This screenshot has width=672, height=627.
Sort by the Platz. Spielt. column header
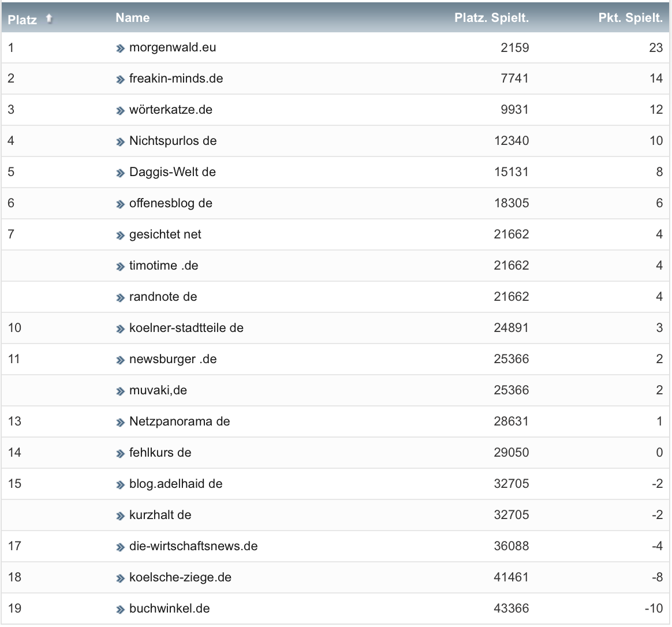pos(491,17)
